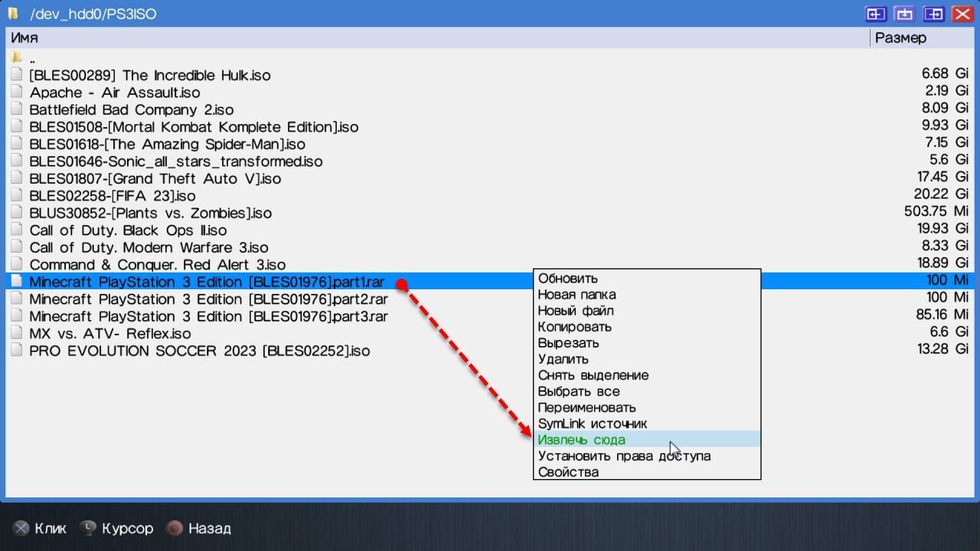
Task: Click the Клик hint label
Action: pos(51,528)
